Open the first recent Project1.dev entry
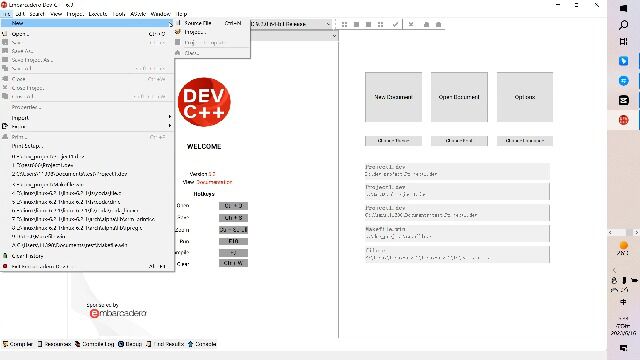The height and width of the screenshot is (360, 640). (x=457, y=171)
